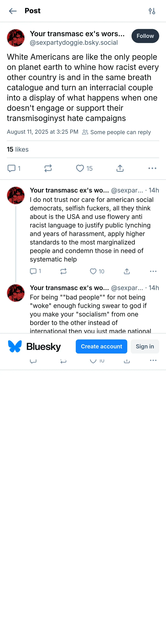The image size is (166, 644).
Task: Click the author's avatar on main post
Action: (x=16, y=38)
